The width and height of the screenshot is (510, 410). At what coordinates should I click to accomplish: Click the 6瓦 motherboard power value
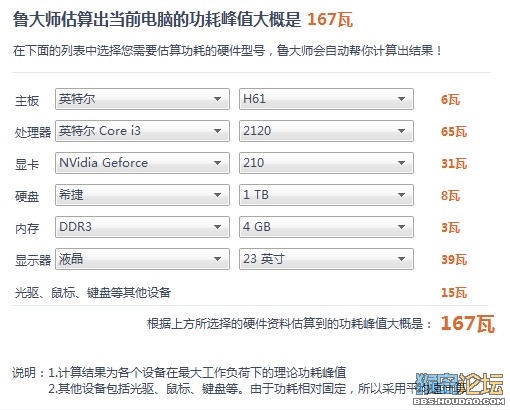tap(450, 99)
